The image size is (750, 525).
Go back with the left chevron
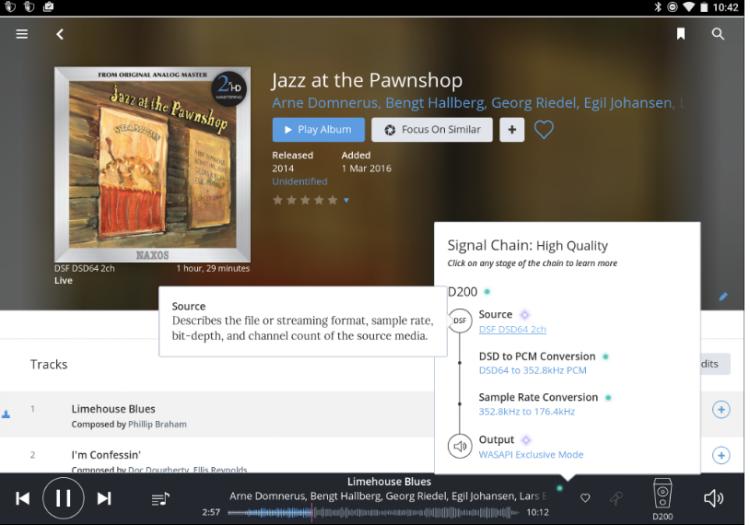point(60,34)
